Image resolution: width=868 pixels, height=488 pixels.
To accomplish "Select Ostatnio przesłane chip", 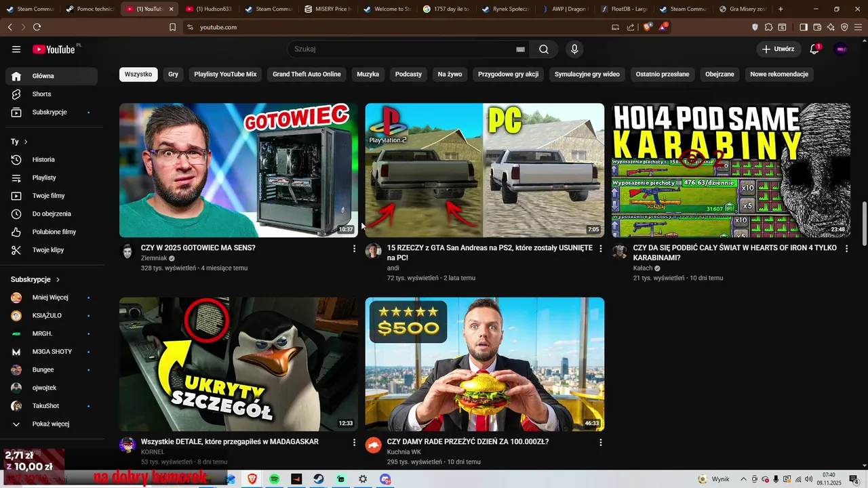I will (663, 74).
